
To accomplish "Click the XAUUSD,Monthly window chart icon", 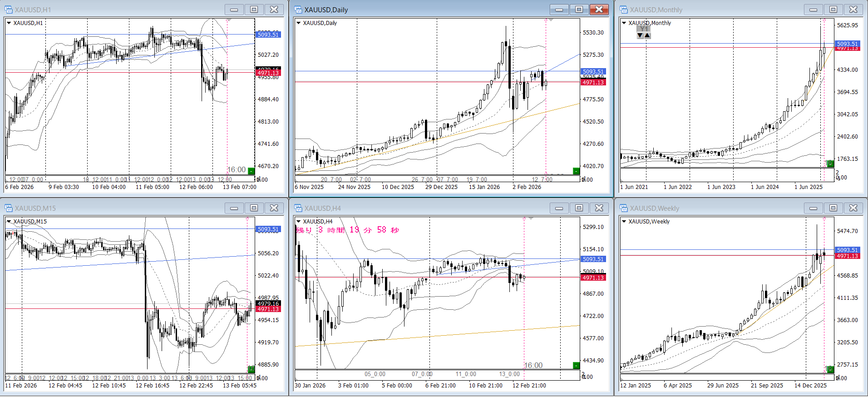I will coord(624,10).
